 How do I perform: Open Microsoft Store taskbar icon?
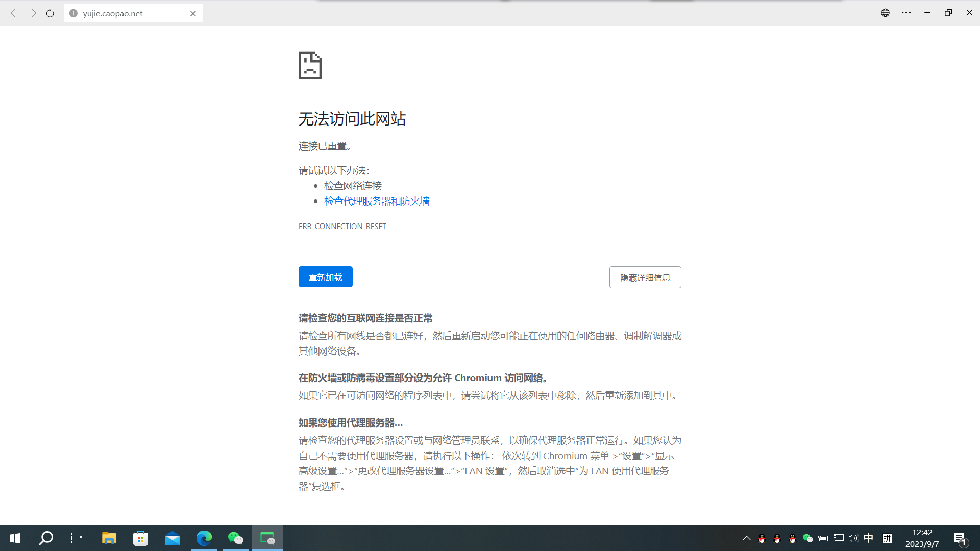click(x=140, y=538)
